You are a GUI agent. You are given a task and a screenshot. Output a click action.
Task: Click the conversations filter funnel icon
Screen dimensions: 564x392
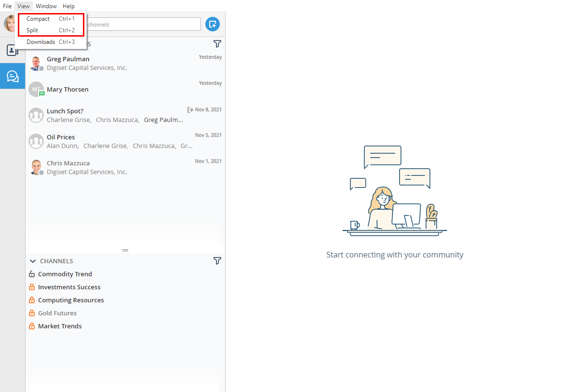pyautogui.click(x=217, y=44)
